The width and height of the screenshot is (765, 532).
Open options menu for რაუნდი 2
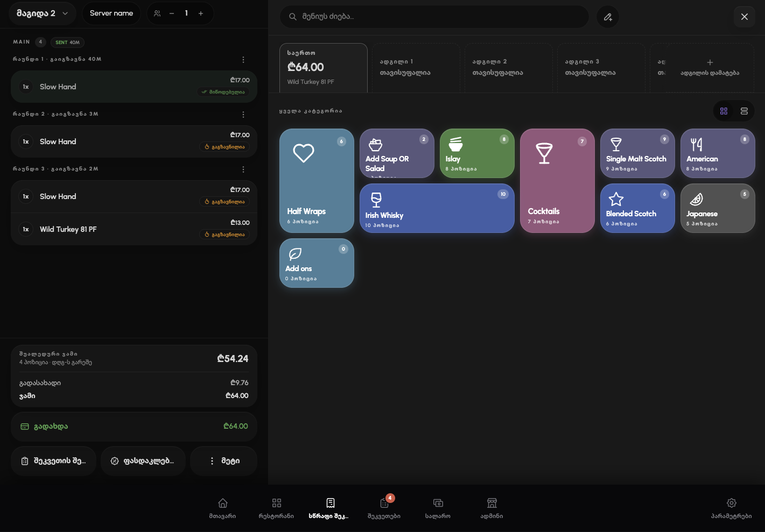pyautogui.click(x=243, y=115)
